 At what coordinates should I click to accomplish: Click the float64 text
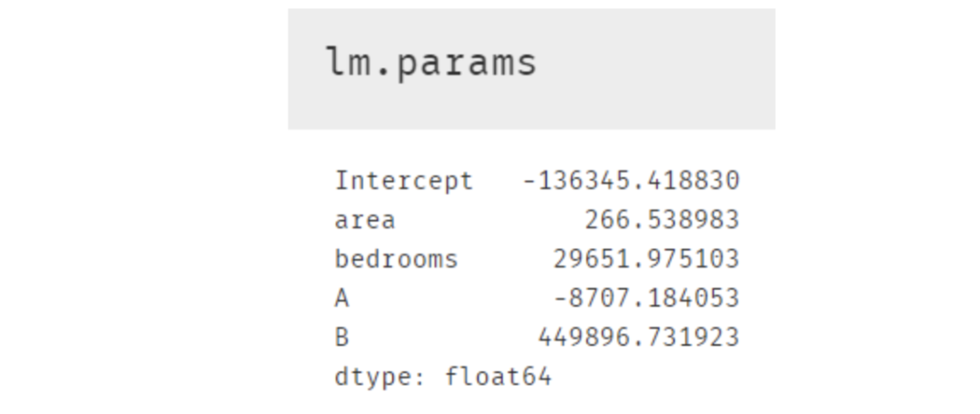[x=498, y=377]
